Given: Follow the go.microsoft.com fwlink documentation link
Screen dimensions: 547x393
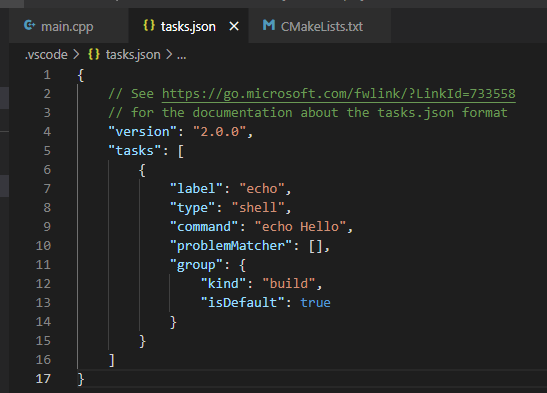Looking at the screenshot, I should tap(338, 94).
